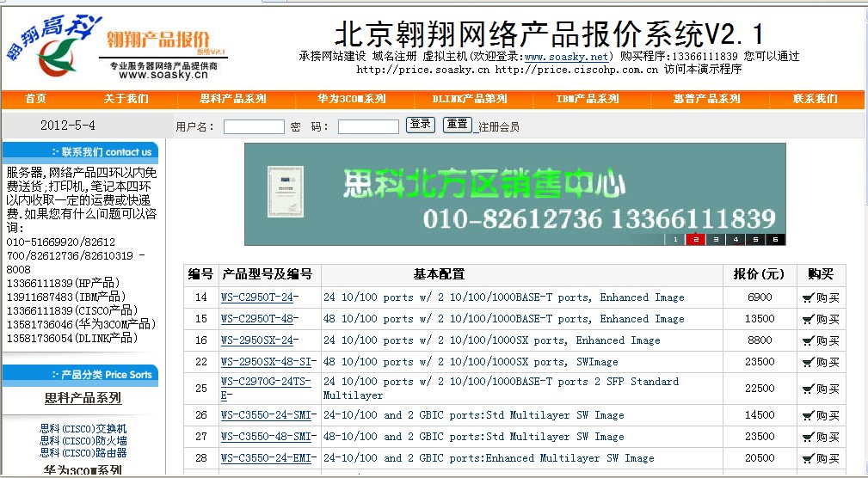Open 思科(CISCO)交换机 category
Image resolution: width=868 pixels, height=478 pixels.
click(x=83, y=429)
